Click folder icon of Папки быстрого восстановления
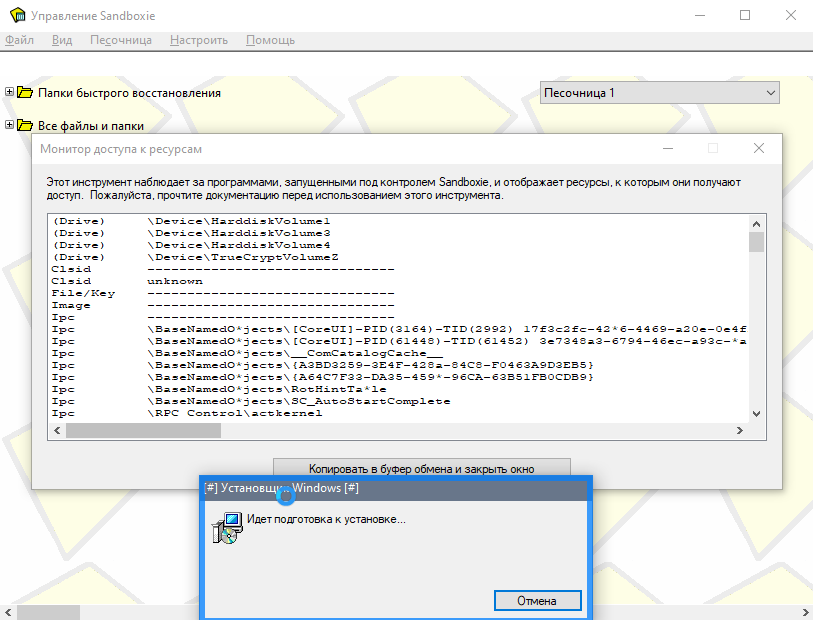 (x=25, y=92)
